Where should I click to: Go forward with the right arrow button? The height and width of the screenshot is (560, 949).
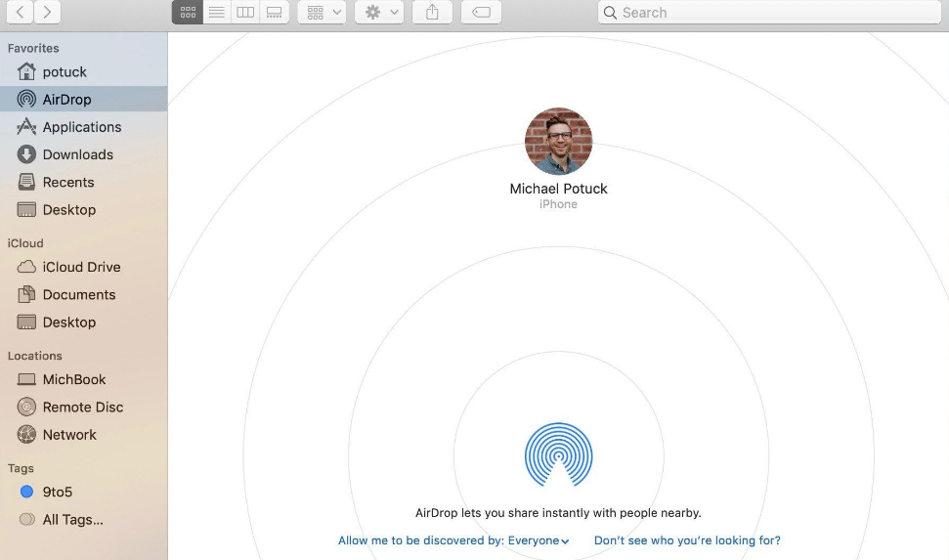[47, 12]
